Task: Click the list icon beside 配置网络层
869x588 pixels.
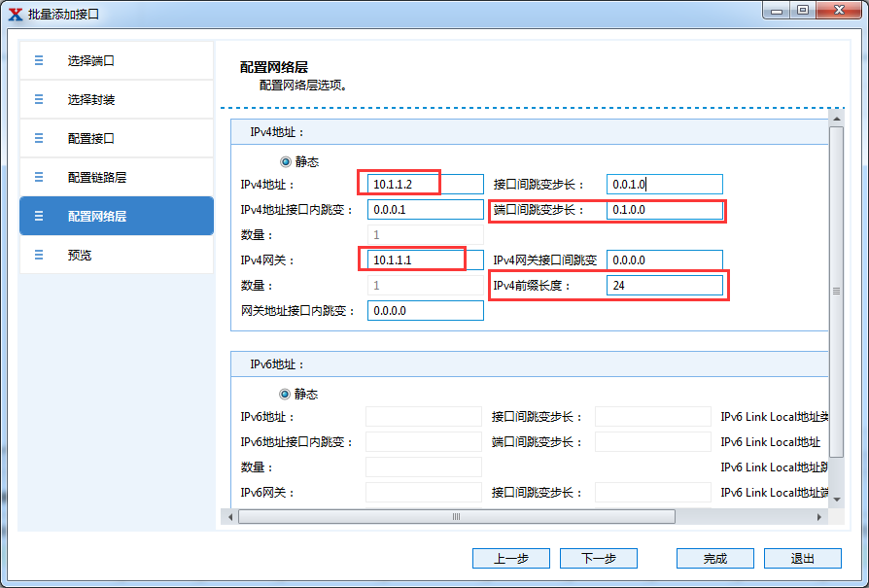Action: pos(39,216)
